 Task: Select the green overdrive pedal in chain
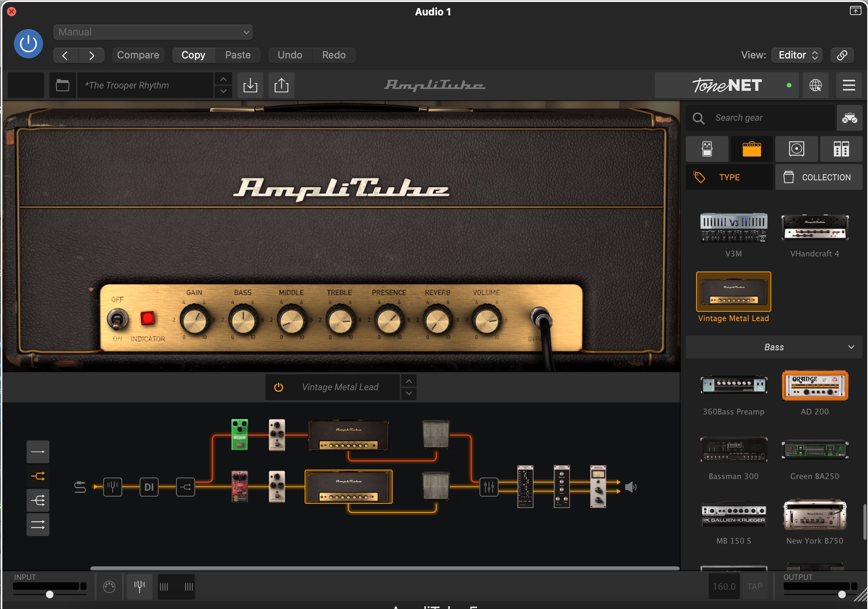pos(239,434)
